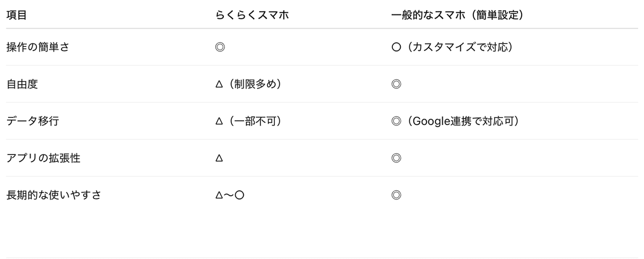
Task: Select the データ移行 row label
Action: [x=33, y=121]
